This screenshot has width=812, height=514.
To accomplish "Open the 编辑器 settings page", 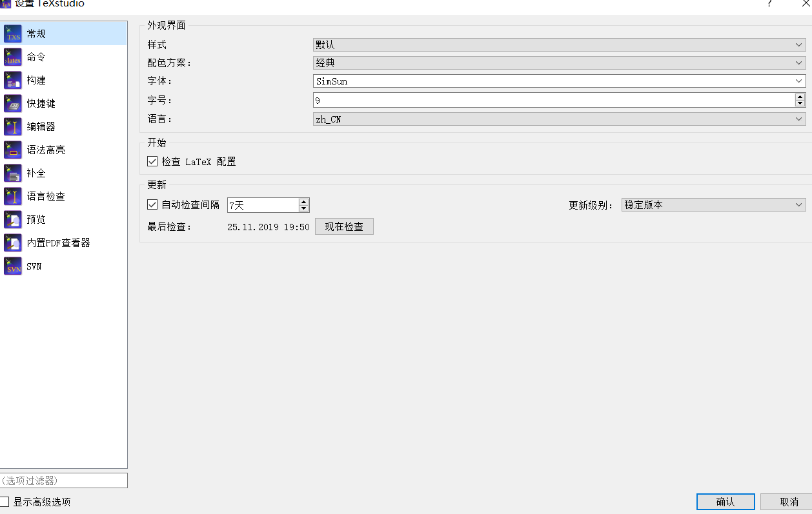I will click(64, 126).
